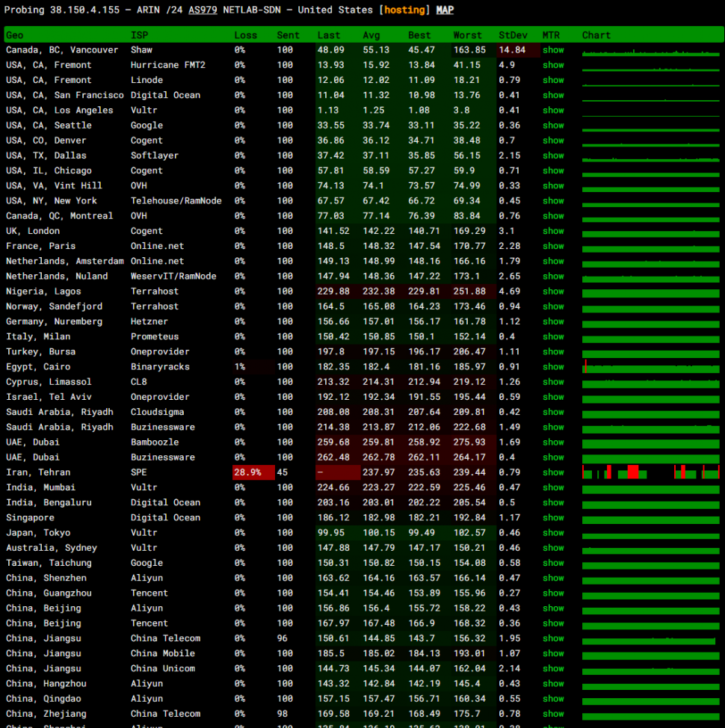Viewport: 725px width, 728px height.
Task: Select the Telehouse/RamNode ISP cell
Action: coord(176,201)
